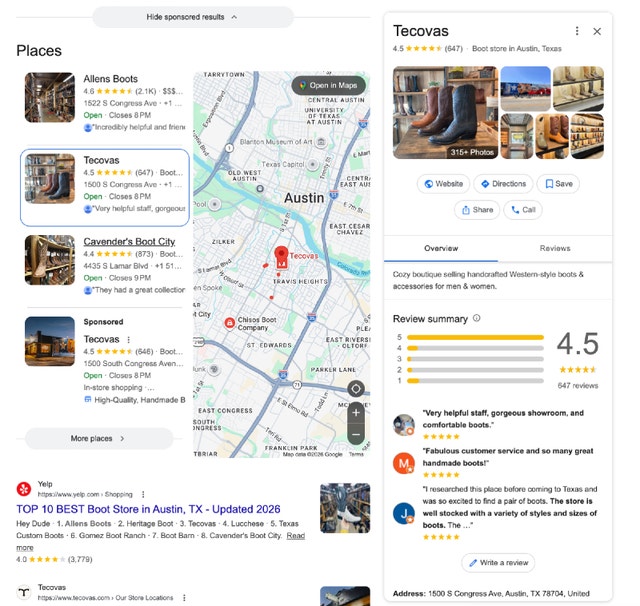Viewport: 640px width, 606px height.
Task: Click the Zilker neighborhood map label
Action: [223, 242]
